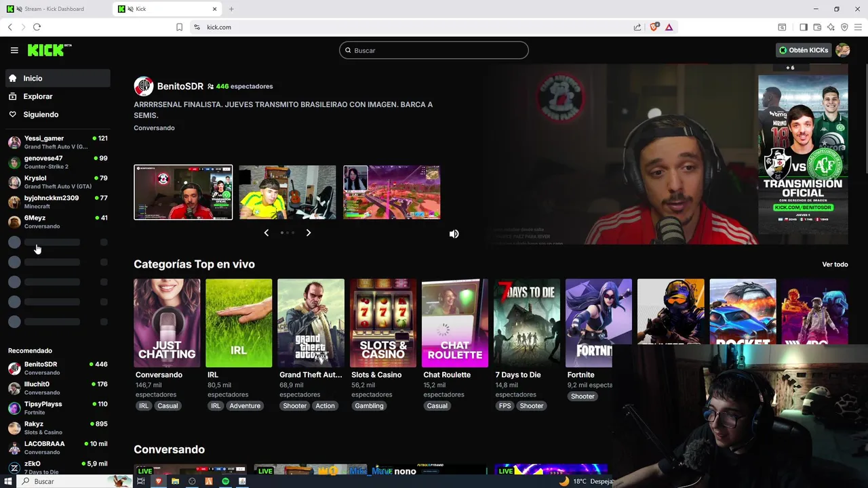Click the Adventure tag under IRL
This screenshot has width=868, height=488.
pyautogui.click(x=245, y=406)
